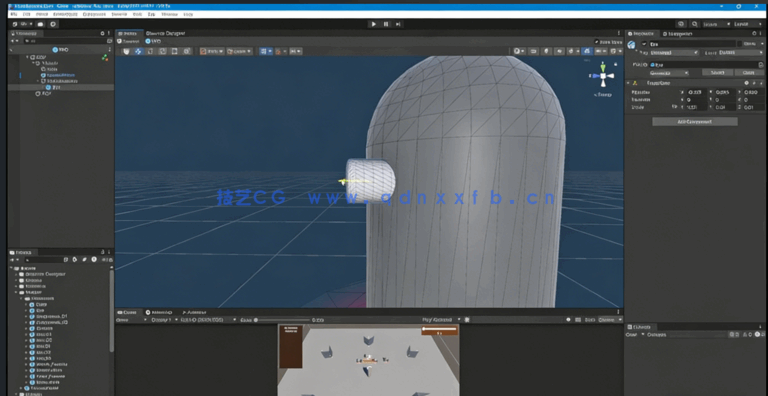Open the Edit menu
The height and width of the screenshot is (396, 768).
pos(26,15)
